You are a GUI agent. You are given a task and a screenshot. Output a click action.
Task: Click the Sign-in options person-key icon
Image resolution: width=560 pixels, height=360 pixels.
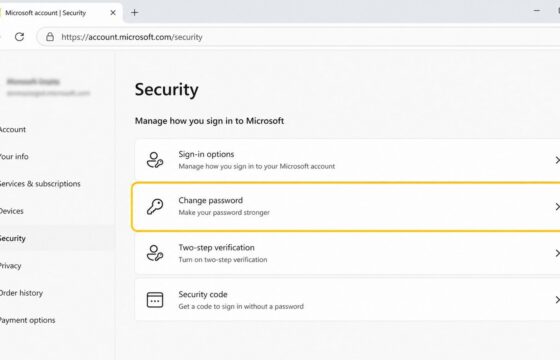(x=155, y=160)
